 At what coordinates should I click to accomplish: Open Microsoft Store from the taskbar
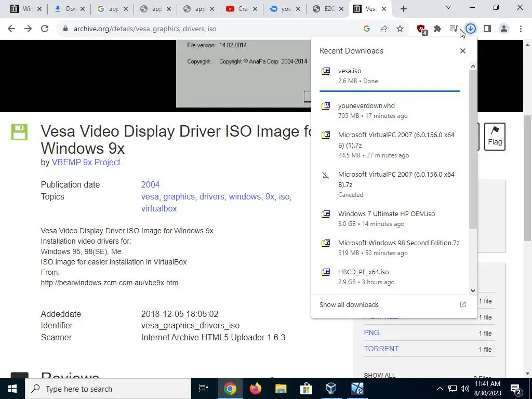pyautogui.click(x=306, y=389)
